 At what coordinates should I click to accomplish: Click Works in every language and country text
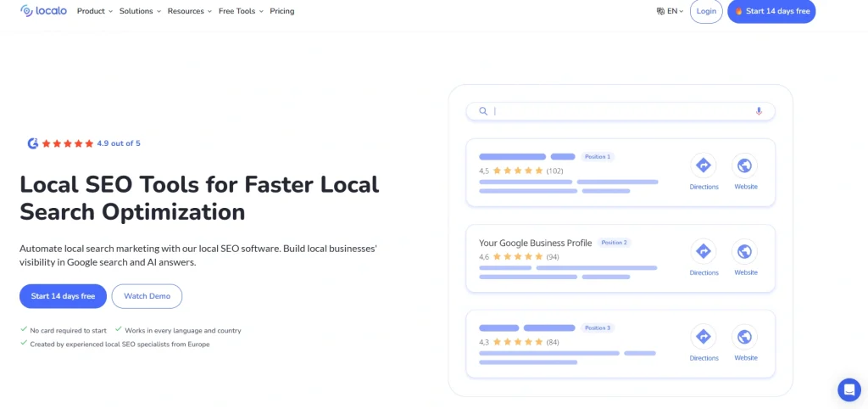[183, 330]
